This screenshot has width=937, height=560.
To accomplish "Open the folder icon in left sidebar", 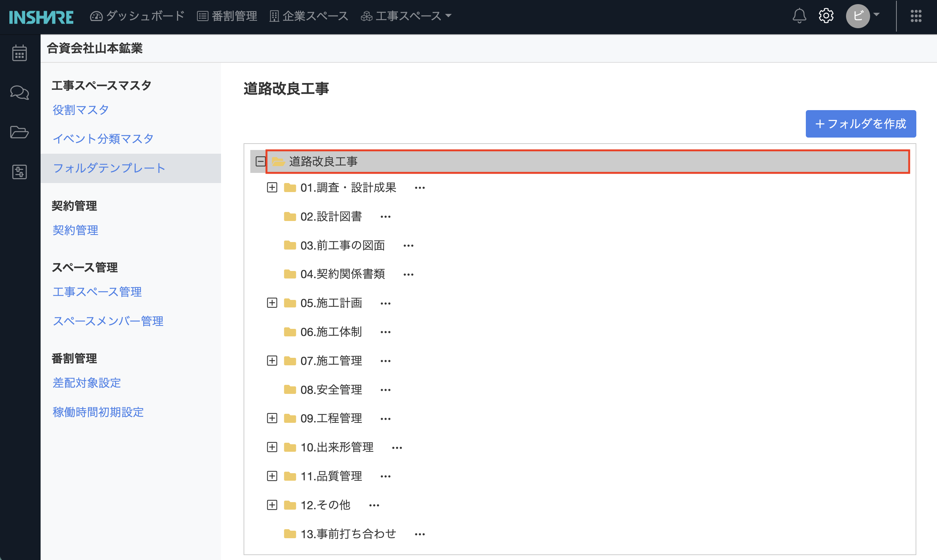I will (19, 132).
